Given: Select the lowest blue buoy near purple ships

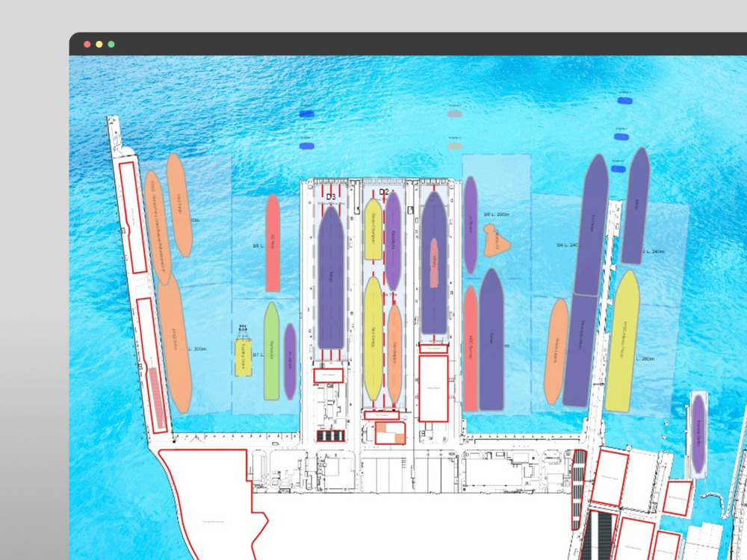Looking at the screenshot, I should point(618,169).
